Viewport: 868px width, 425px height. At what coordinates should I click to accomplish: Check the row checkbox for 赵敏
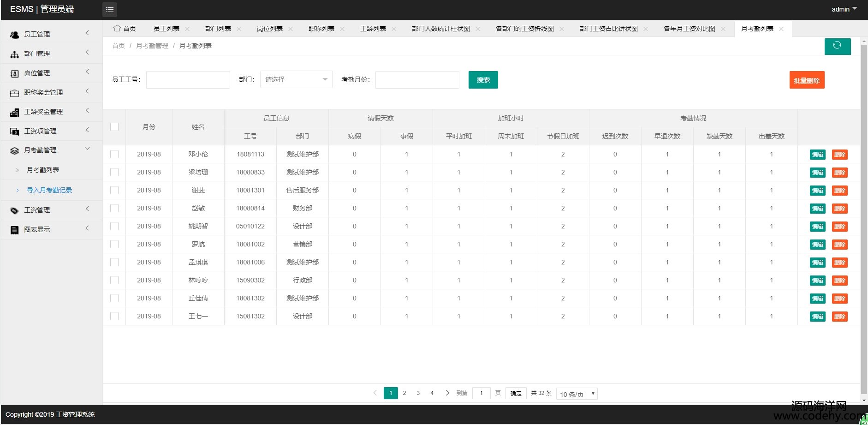[114, 208]
